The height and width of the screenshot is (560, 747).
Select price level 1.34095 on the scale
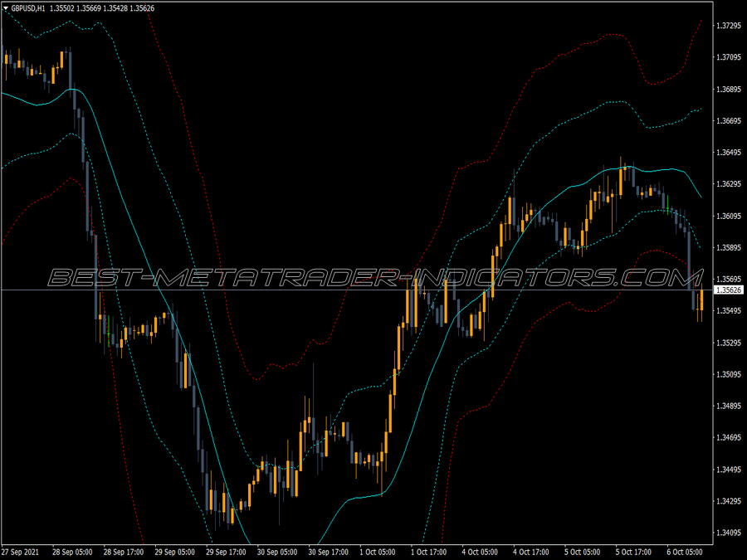tap(729, 533)
